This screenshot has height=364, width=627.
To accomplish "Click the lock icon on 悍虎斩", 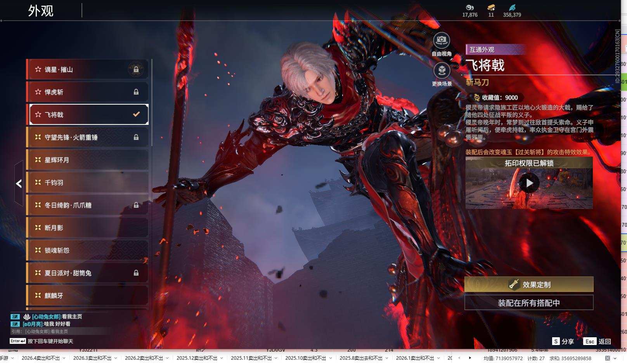I will pos(136,92).
